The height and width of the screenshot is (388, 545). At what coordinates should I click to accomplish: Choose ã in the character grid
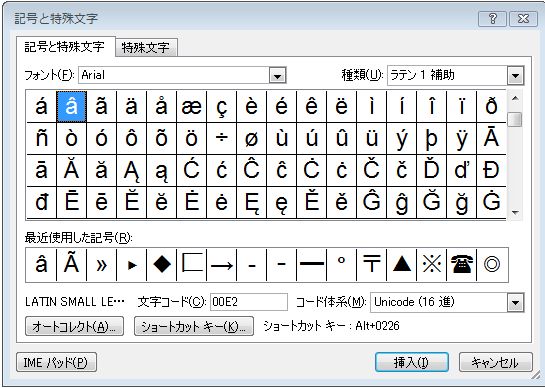101,106
